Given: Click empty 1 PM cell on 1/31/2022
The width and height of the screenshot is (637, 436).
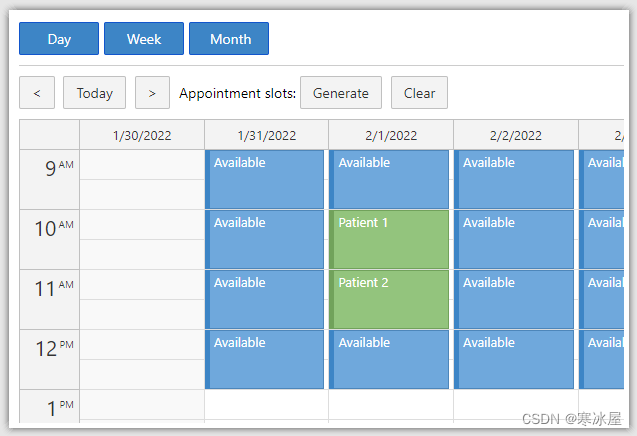Looking at the screenshot, I should (266, 405).
